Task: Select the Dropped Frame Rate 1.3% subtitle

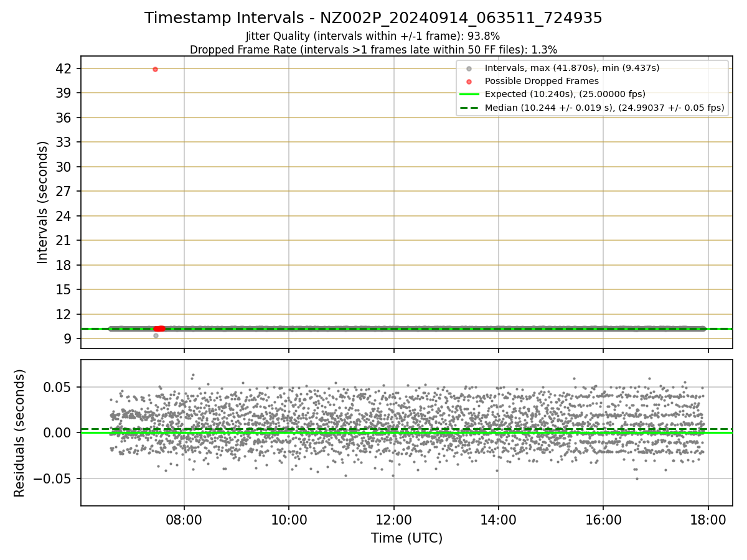Action: (x=374, y=50)
